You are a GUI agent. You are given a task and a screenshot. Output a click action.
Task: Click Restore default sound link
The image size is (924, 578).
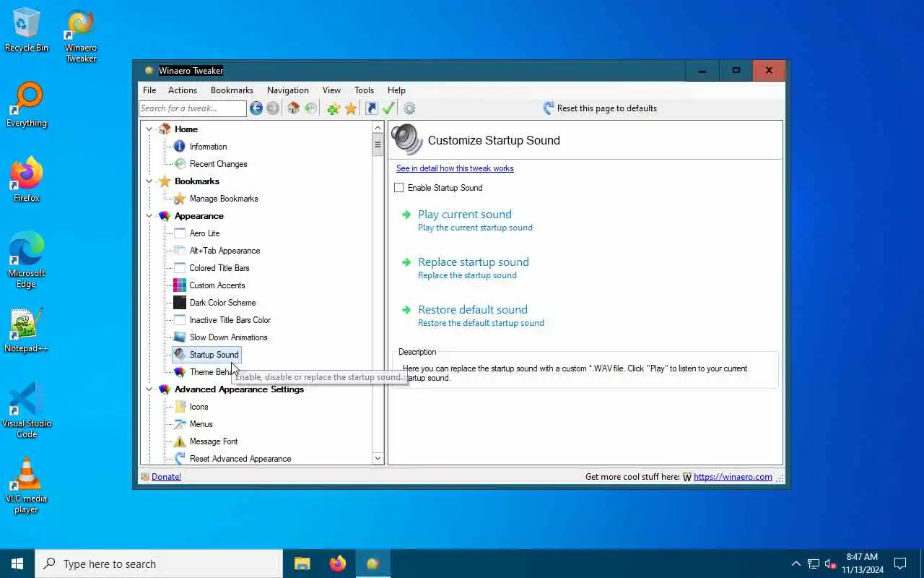(x=473, y=310)
